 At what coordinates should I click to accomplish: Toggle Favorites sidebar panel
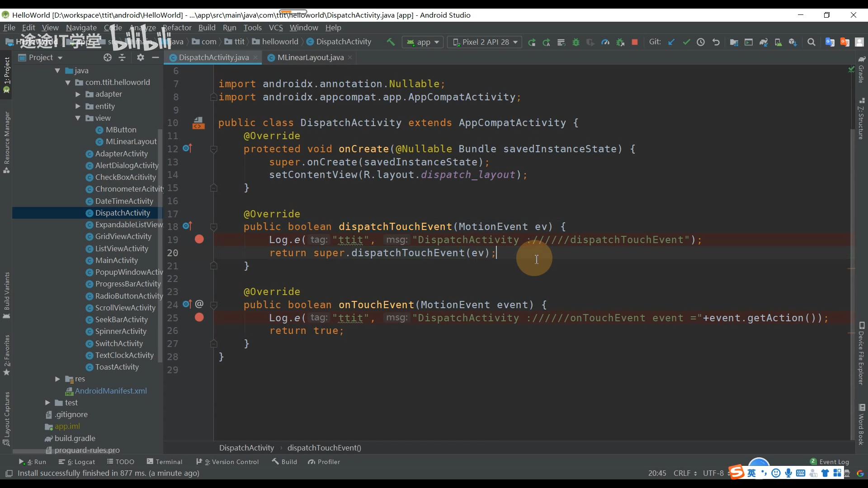tap(6, 356)
